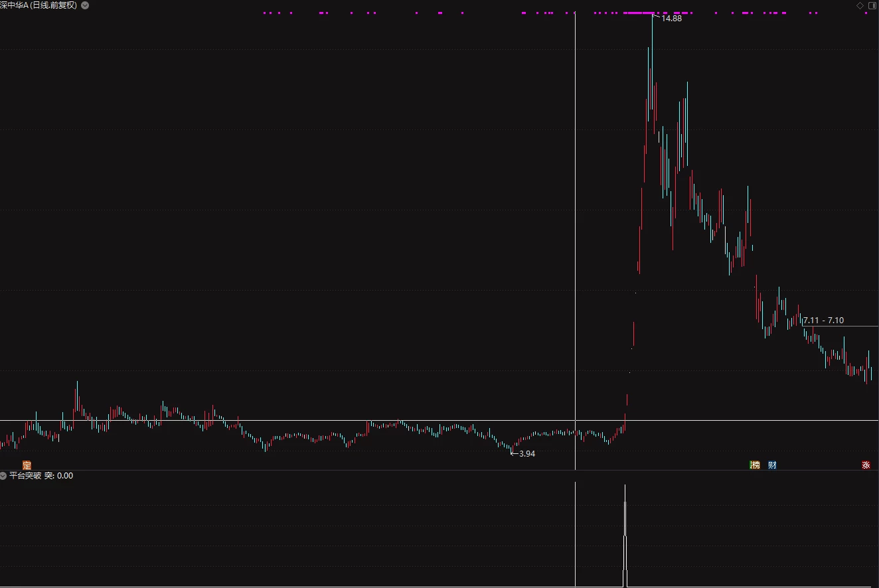Select the 14.88 high price label

671,19
